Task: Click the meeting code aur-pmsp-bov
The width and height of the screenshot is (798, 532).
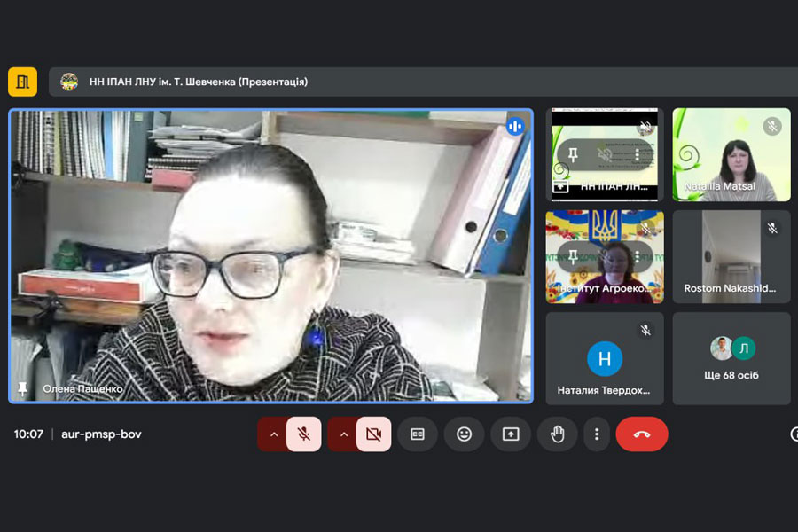Action: (101, 434)
